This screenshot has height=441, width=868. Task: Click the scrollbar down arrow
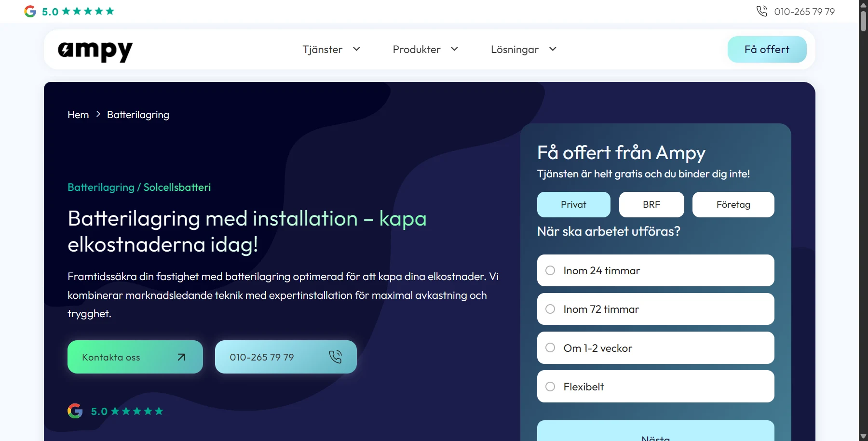(863, 436)
